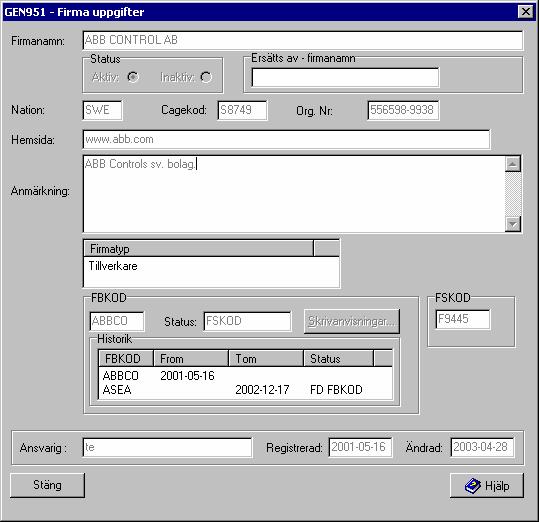The width and height of the screenshot is (539, 522).
Task: Select the Inaktiv radio button
Action: (x=206, y=77)
